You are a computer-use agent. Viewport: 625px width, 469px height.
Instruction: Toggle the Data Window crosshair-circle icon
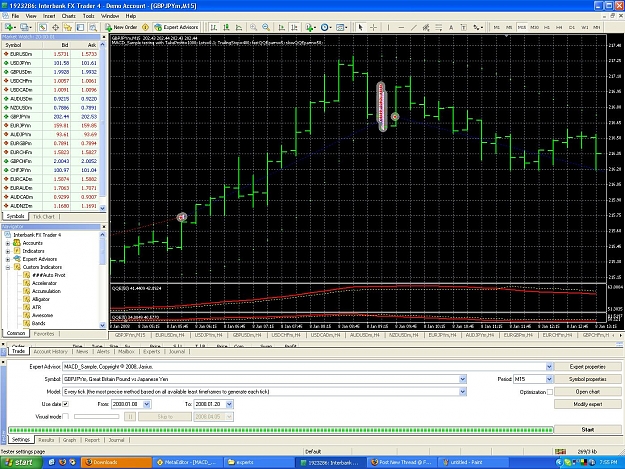coord(55,27)
